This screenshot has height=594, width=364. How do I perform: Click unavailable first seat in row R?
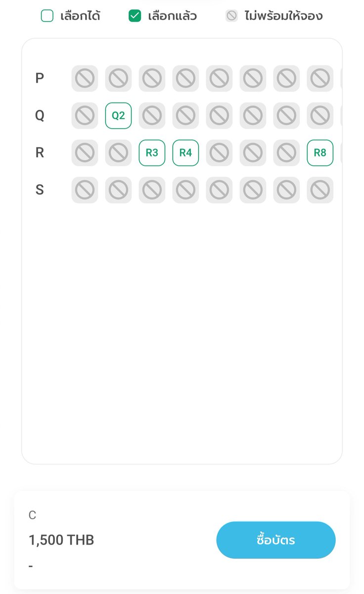(85, 152)
